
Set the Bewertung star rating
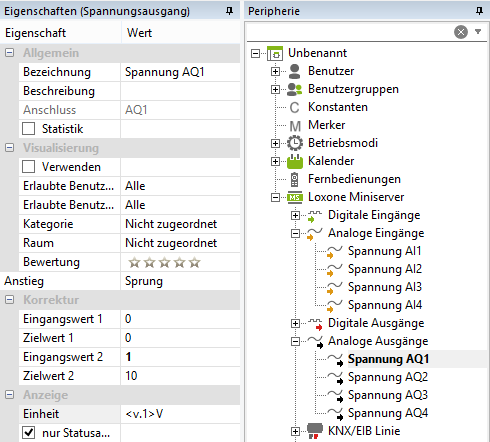164,263
